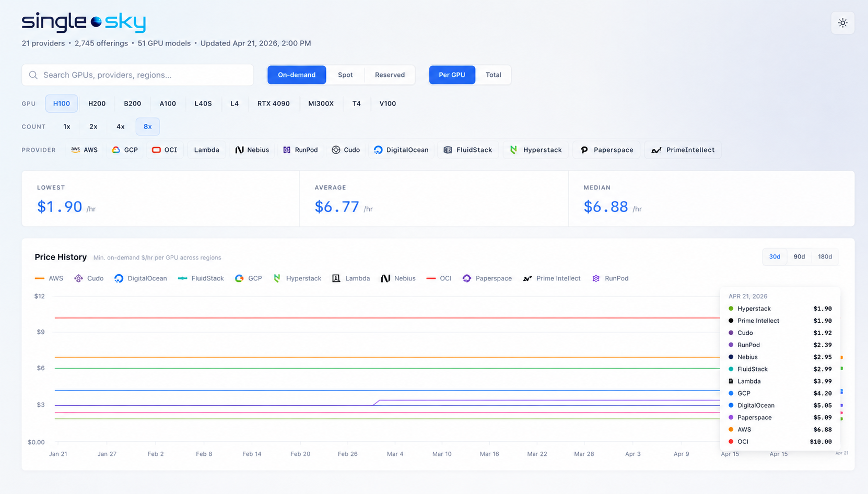
Task: Click the Price History heading
Action: pos(61,257)
